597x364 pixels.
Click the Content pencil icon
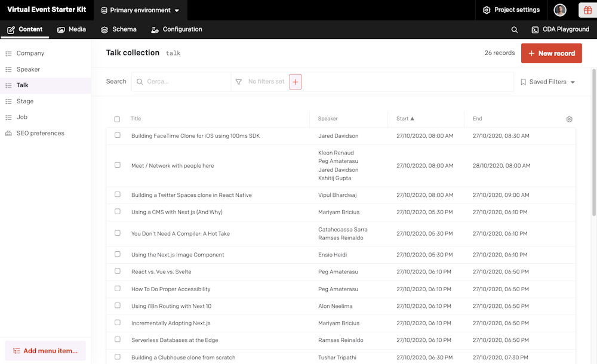11,30
